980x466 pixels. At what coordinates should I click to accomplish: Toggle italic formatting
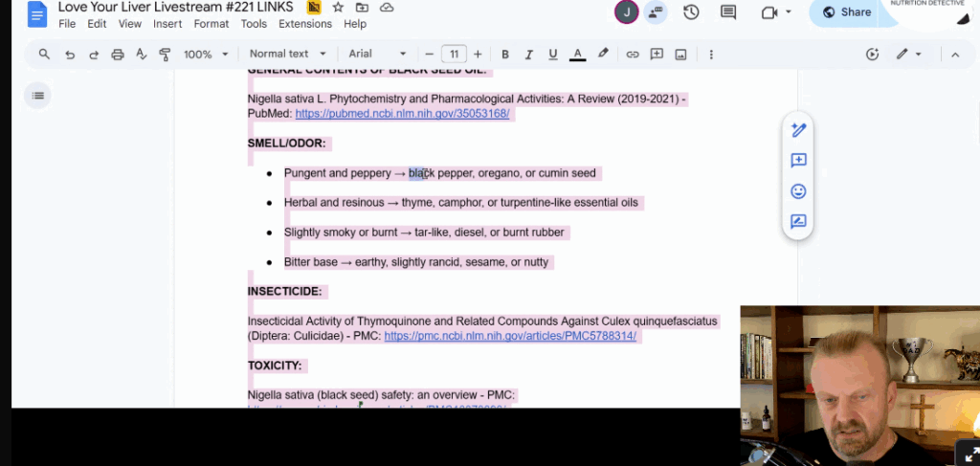click(529, 55)
